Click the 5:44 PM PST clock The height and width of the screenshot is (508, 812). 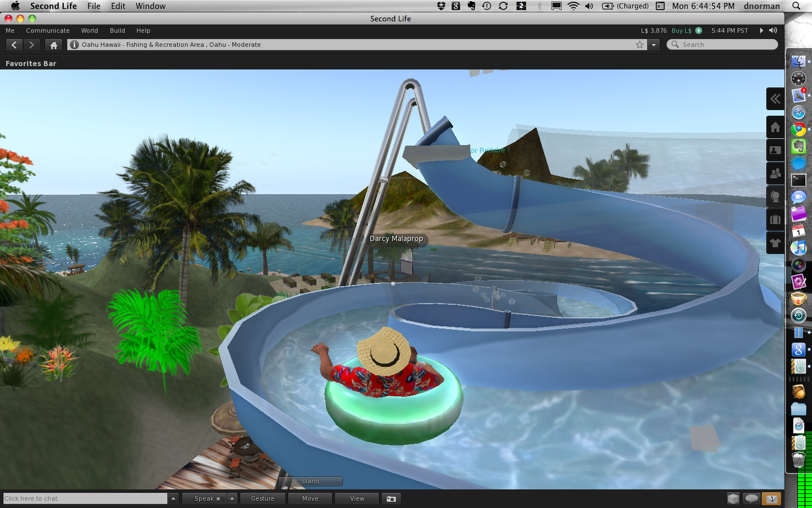pos(730,30)
